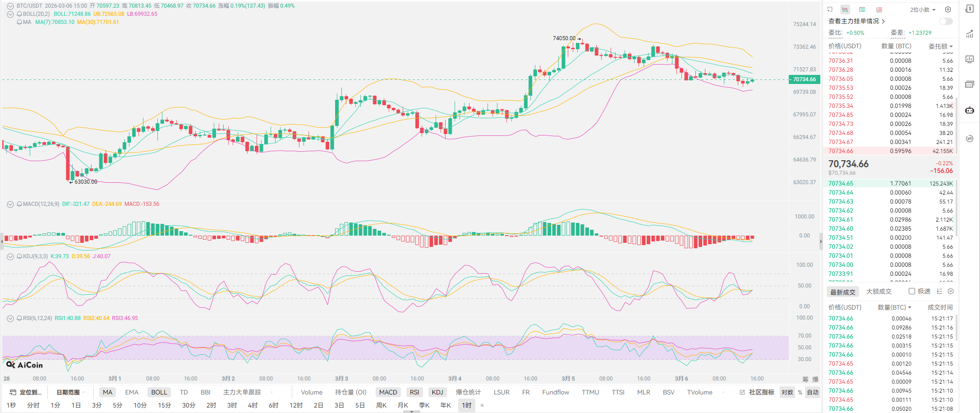980x413 pixels.
Task: Select the 4时 timeframe
Action: (253, 405)
